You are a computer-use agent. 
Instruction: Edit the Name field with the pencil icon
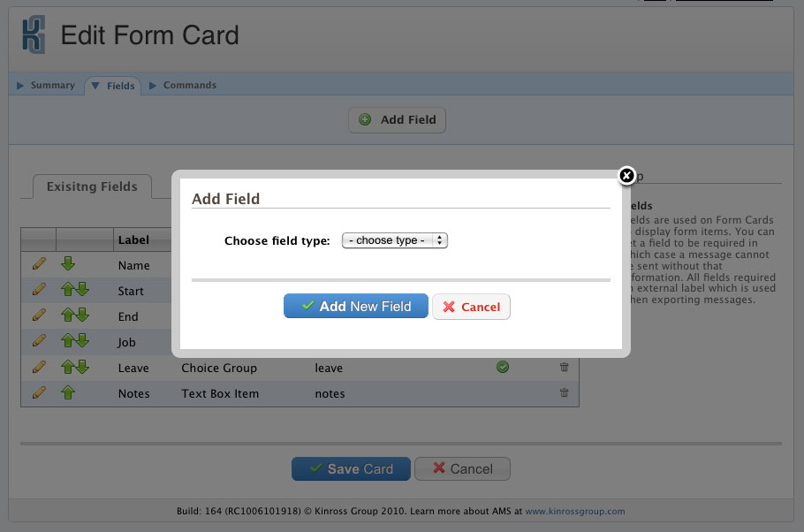(37, 265)
